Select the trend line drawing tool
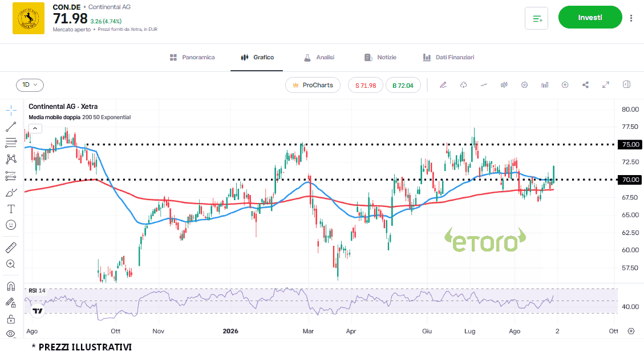The height and width of the screenshot is (353, 644). [11, 127]
